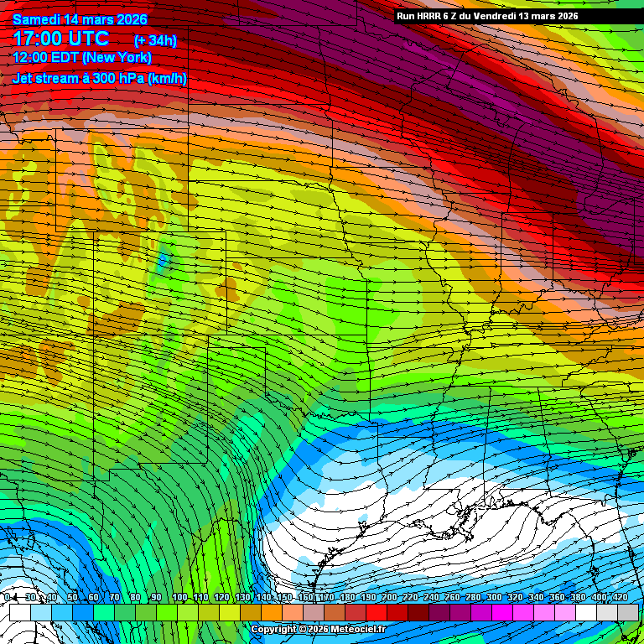Select the 17:00 UTC time text
The height and width of the screenshot is (644, 644).
pyautogui.click(x=60, y=39)
